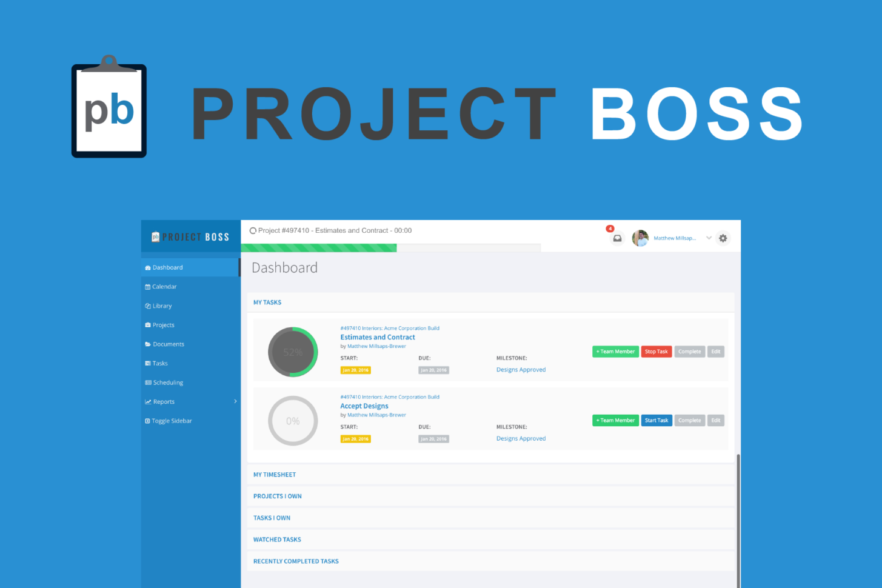Start the Accept Designs task
The width and height of the screenshot is (882, 588).
656,420
